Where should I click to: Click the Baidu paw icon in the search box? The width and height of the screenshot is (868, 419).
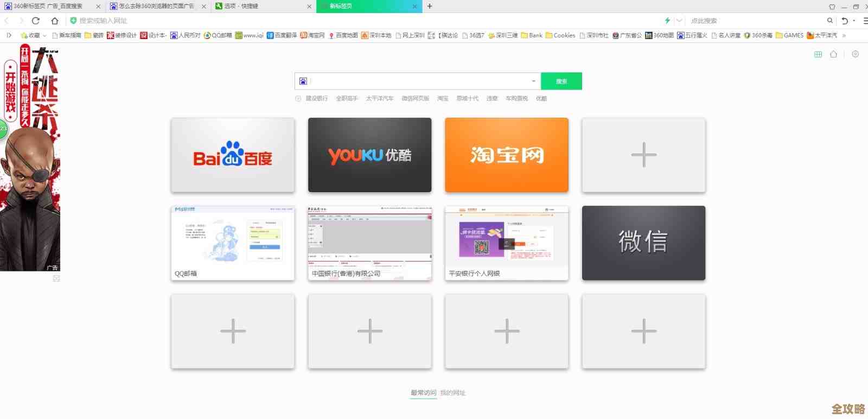coord(303,81)
